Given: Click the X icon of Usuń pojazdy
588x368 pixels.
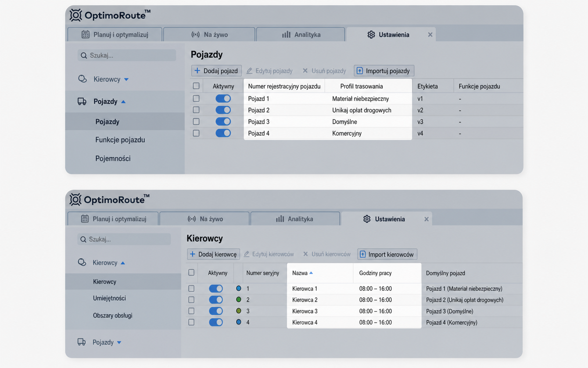Looking at the screenshot, I should pos(305,70).
